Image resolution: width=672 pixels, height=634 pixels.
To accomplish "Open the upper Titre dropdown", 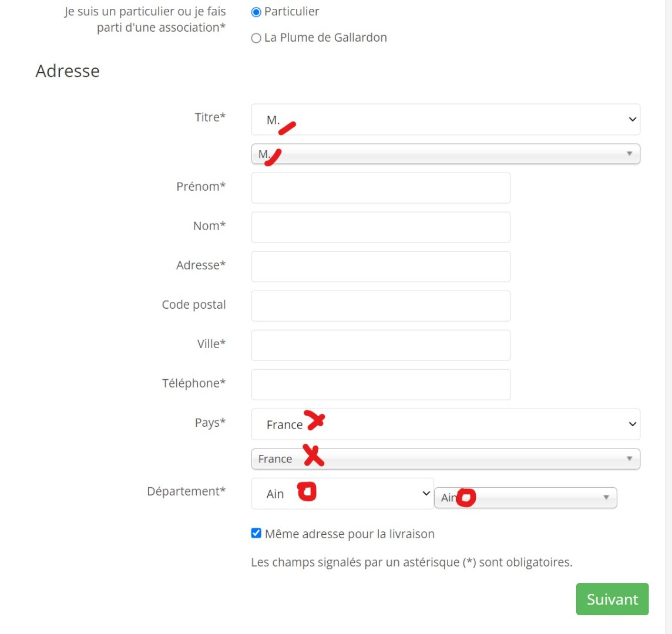I will click(x=445, y=120).
